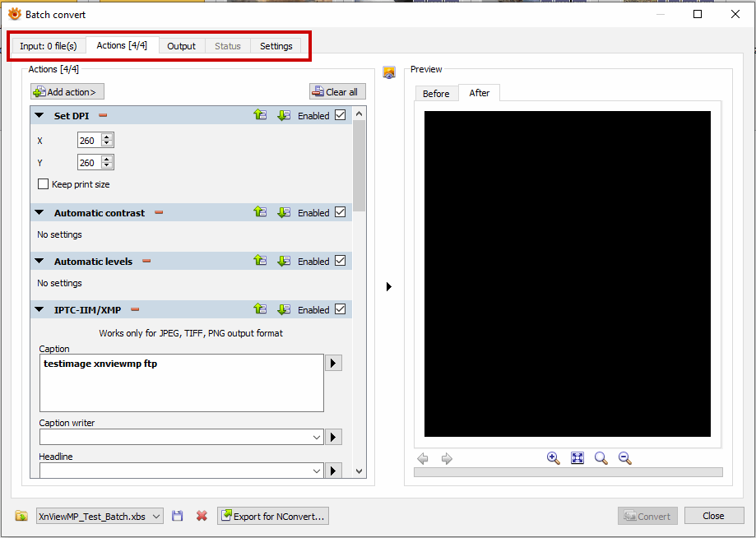756x538 pixels.
Task: Delete the batch script red X
Action: coord(202,516)
